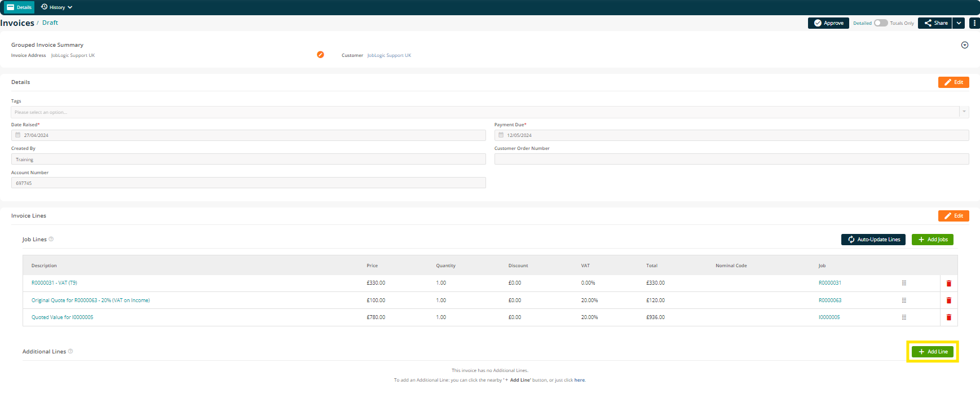Open the Tags dropdown arrow
This screenshot has width=980, height=407.
964,112
